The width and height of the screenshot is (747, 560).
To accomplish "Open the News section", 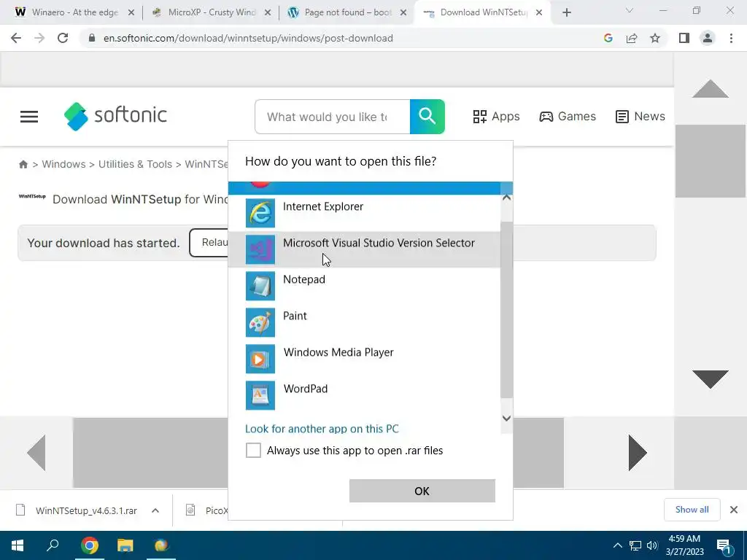I will click(x=640, y=116).
